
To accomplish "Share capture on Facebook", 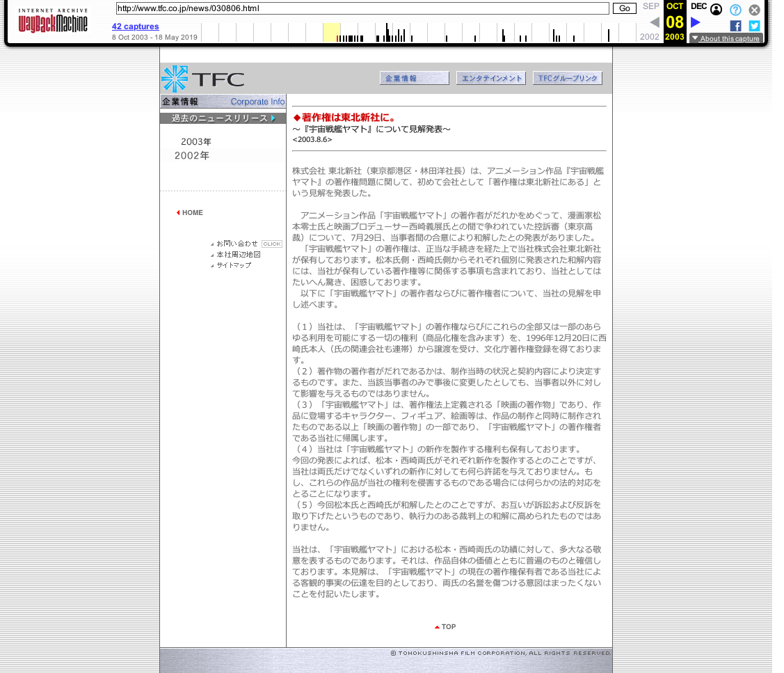I will click(735, 26).
